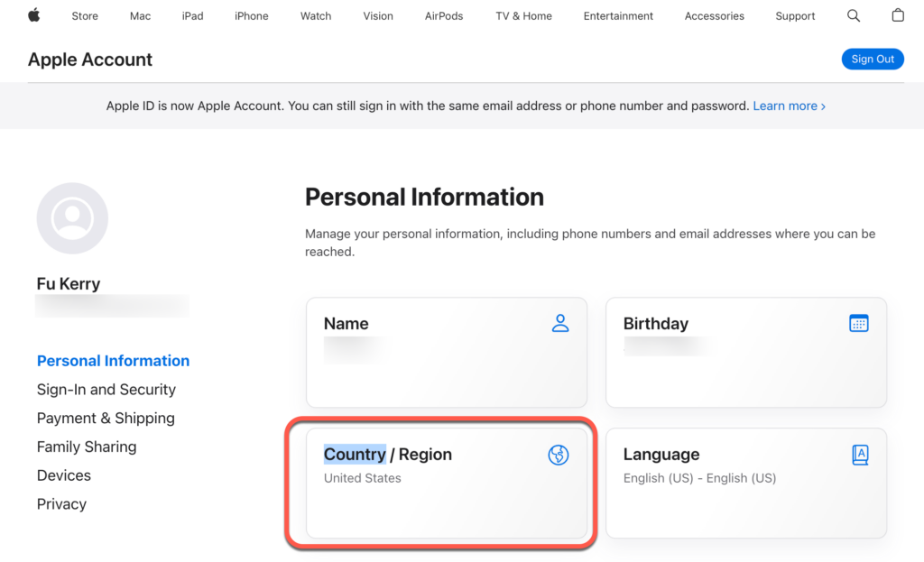Open the search magnifier icon
Viewport: 924px width, 562px height.
(x=854, y=15)
